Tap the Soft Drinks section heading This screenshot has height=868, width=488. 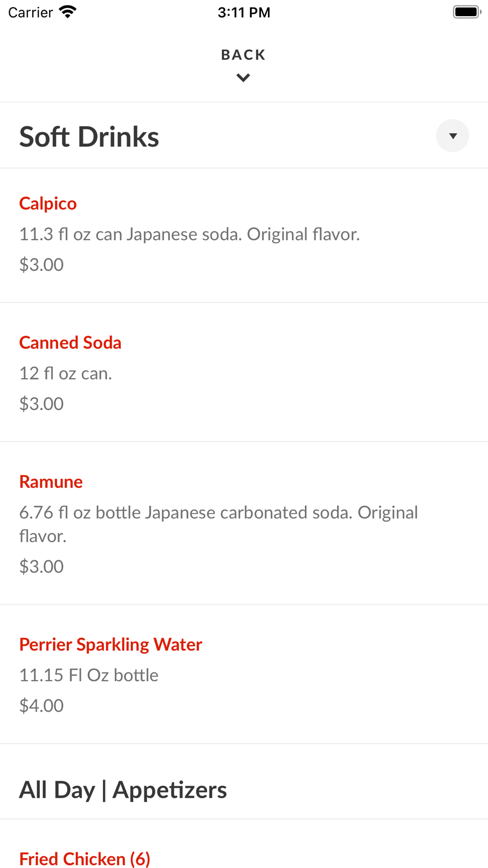(x=89, y=137)
